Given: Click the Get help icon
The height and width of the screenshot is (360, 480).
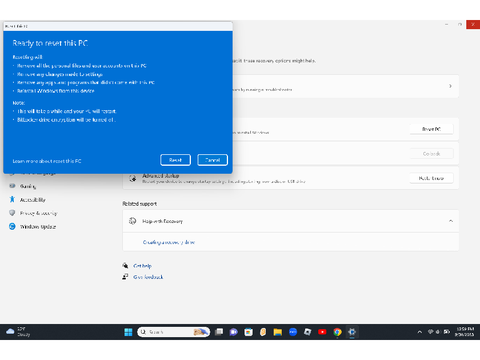Looking at the screenshot, I should 125,266.
